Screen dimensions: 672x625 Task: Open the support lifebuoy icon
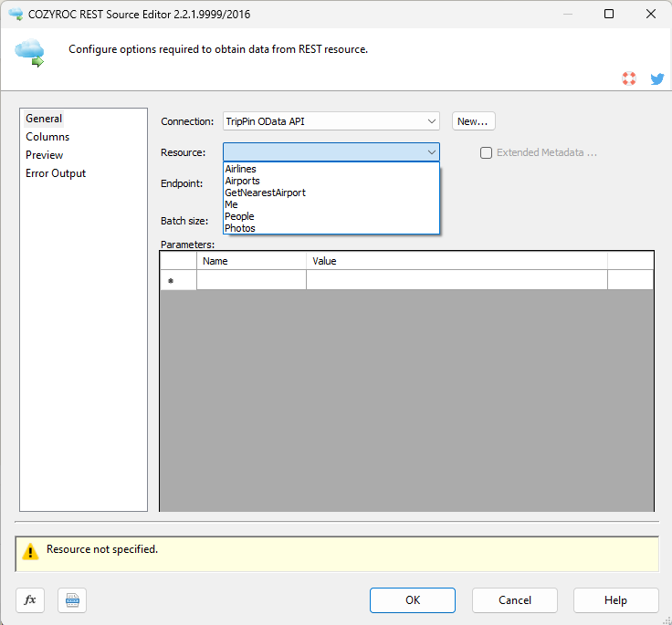(x=629, y=78)
